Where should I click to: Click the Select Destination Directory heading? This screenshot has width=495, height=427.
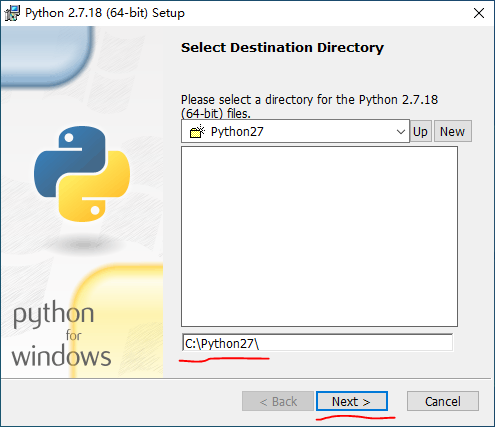click(282, 48)
